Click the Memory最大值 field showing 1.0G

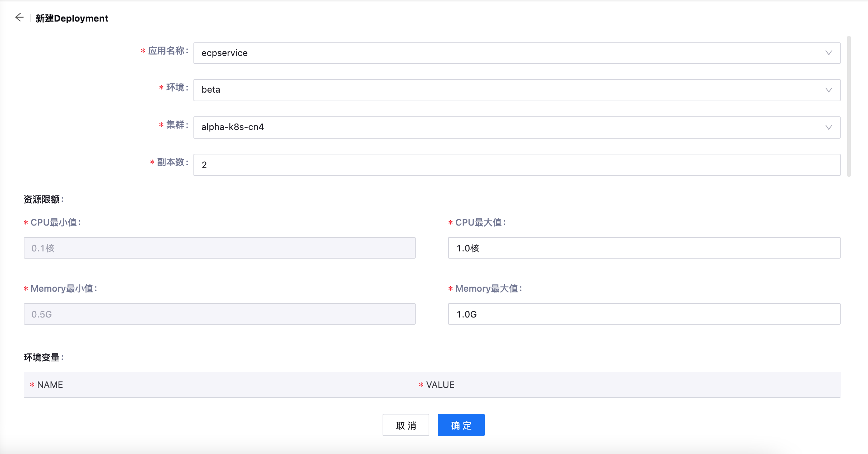pos(644,314)
